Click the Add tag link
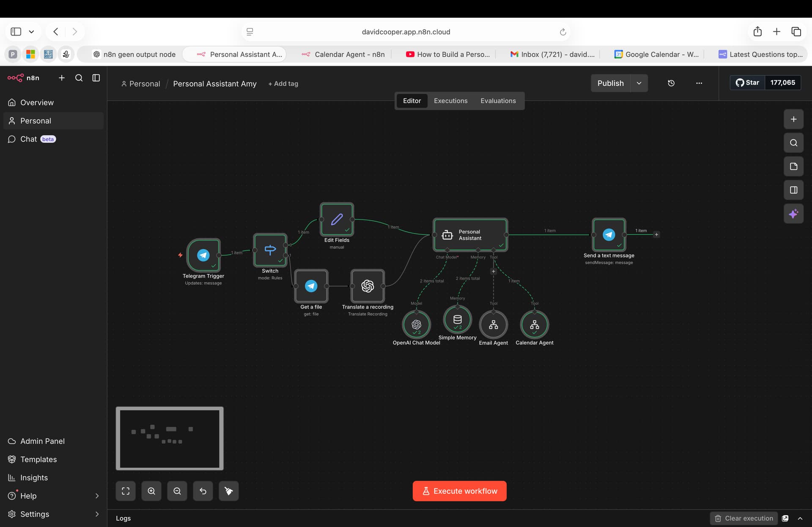The height and width of the screenshot is (527, 812). [283, 84]
